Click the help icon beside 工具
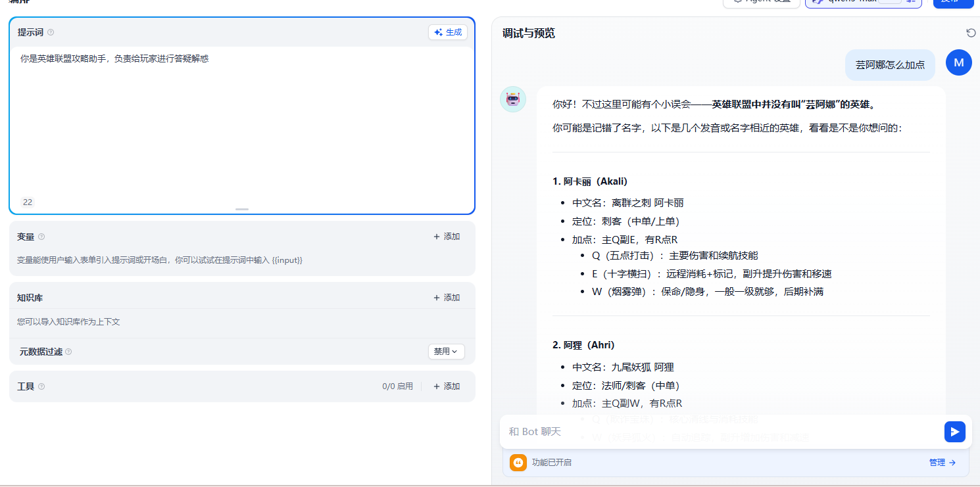980x487 pixels. [41, 386]
